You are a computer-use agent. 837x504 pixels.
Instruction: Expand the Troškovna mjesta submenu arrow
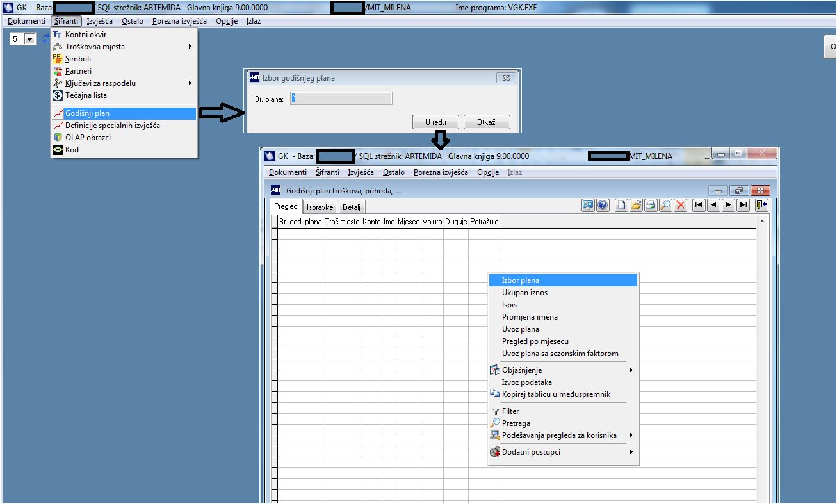(190, 47)
